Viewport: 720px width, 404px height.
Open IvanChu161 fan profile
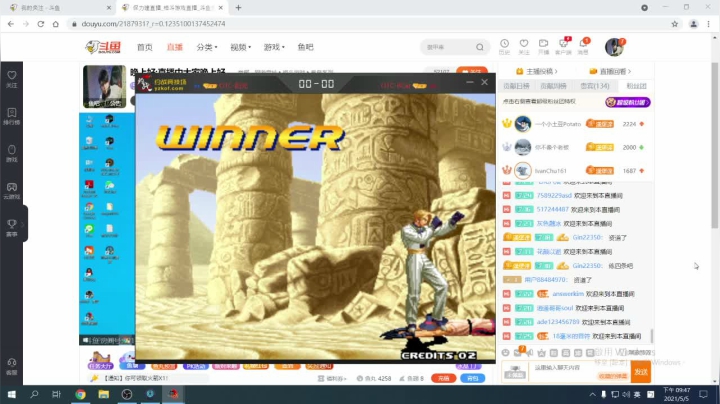click(x=550, y=171)
